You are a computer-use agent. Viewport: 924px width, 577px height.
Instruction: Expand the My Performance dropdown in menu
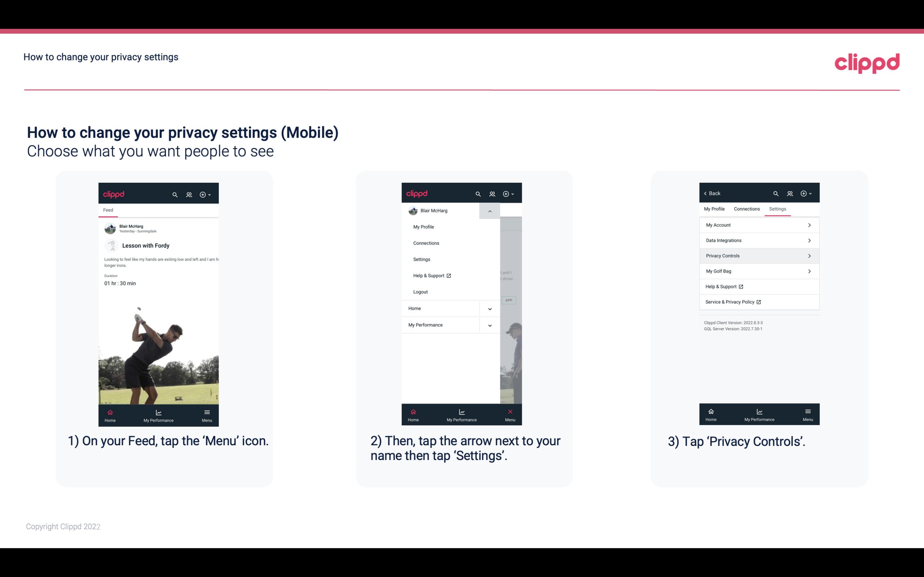pos(489,324)
